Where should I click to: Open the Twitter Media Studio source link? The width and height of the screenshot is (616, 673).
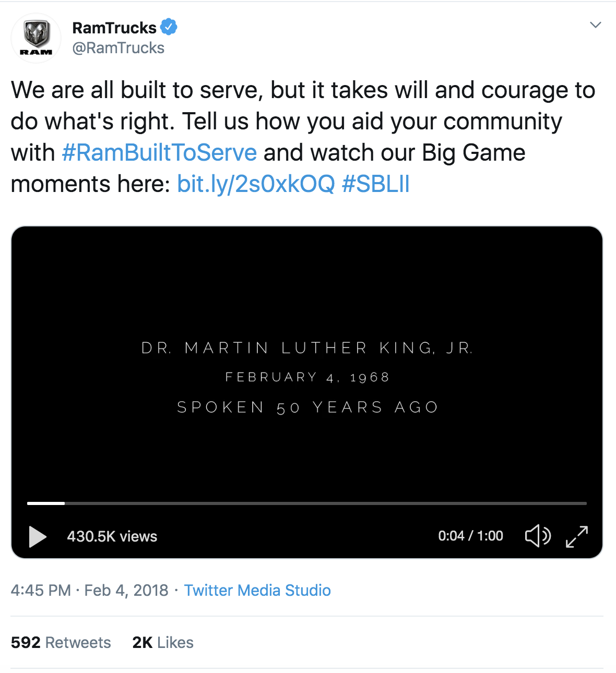257,590
